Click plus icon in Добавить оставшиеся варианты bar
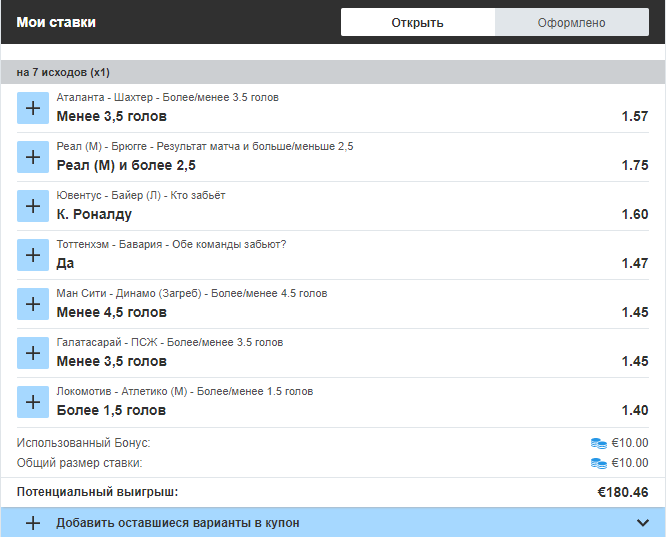666x537 pixels. (x=33, y=523)
